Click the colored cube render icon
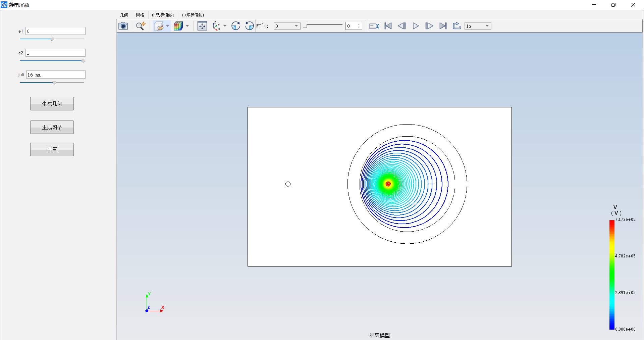This screenshot has width=644, height=340. [178, 26]
